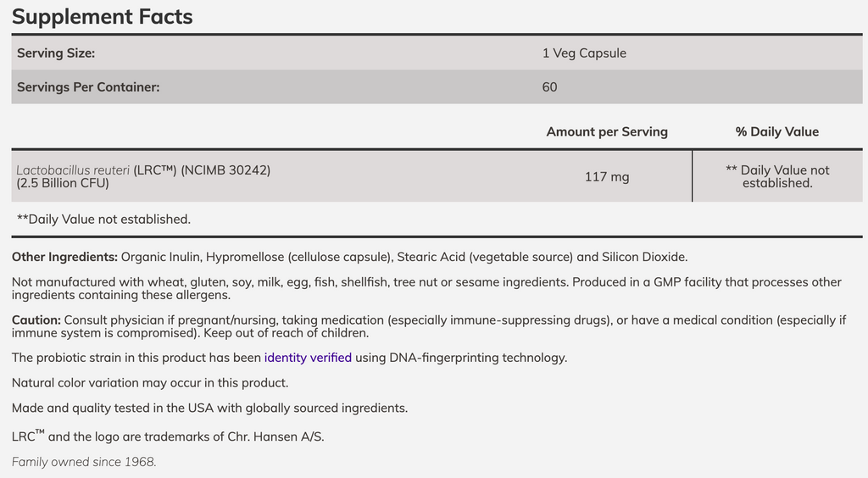Click the "Natural color variation" note
The height and width of the screenshot is (478, 868).
click(x=150, y=382)
